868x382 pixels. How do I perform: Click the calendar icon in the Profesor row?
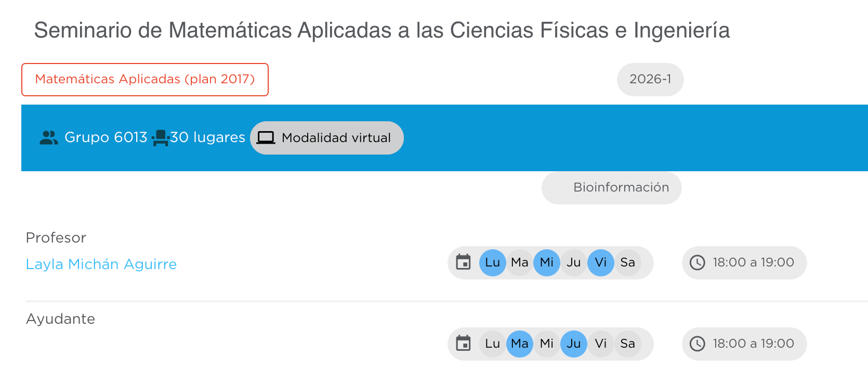(x=463, y=262)
